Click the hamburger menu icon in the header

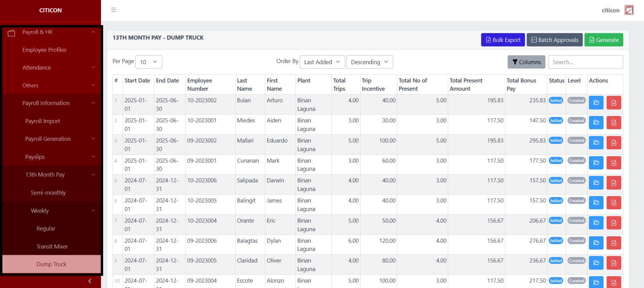(113, 10)
